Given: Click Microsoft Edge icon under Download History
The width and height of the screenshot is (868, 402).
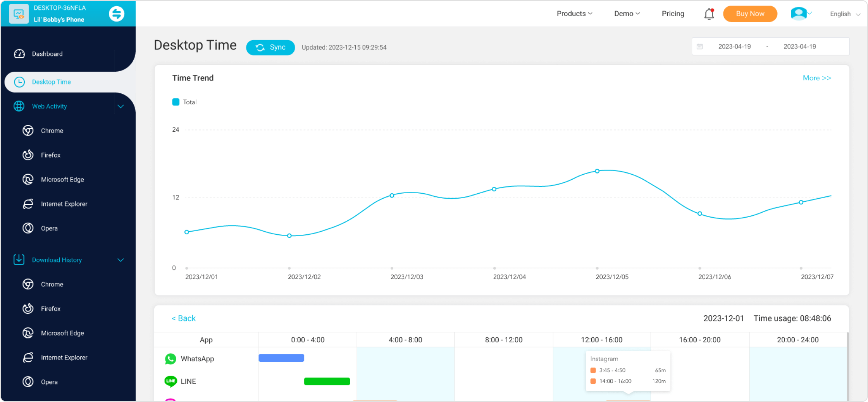Looking at the screenshot, I should [x=28, y=333].
